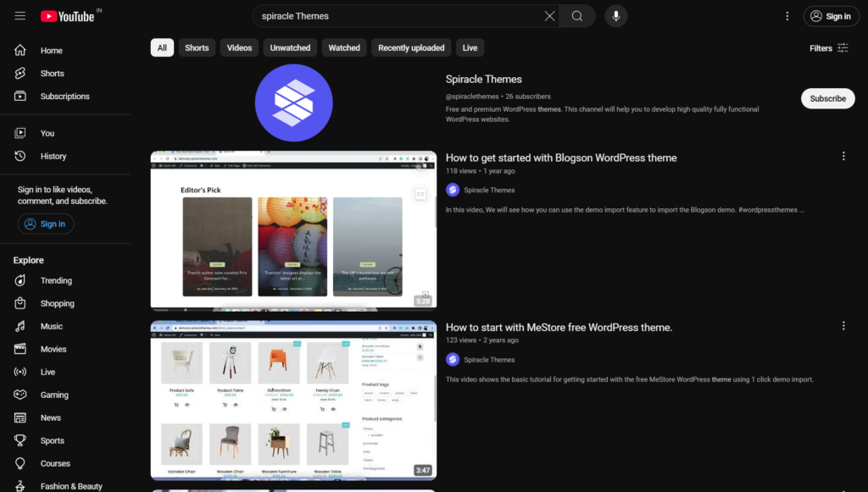The height and width of the screenshot is (492, 868).
Task: Click sidebar Sign in button
Action: point(46,224)
